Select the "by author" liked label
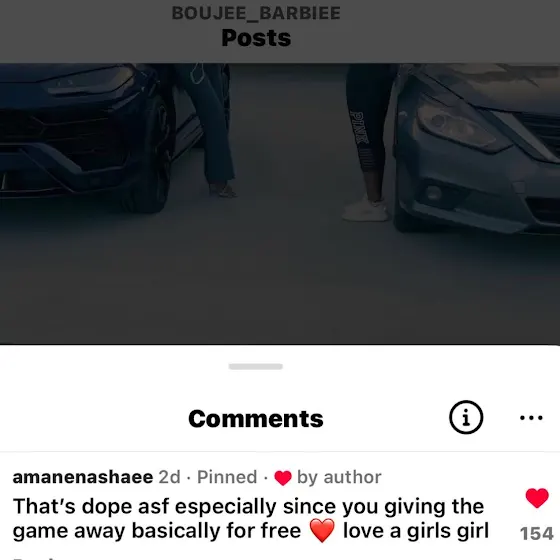This screenshot has height=560, width=560. [339, 478]
